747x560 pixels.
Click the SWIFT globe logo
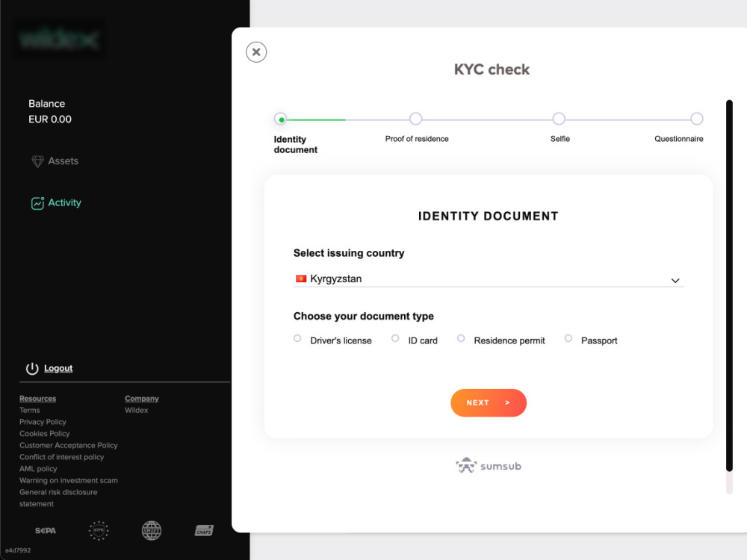point(152,530)
